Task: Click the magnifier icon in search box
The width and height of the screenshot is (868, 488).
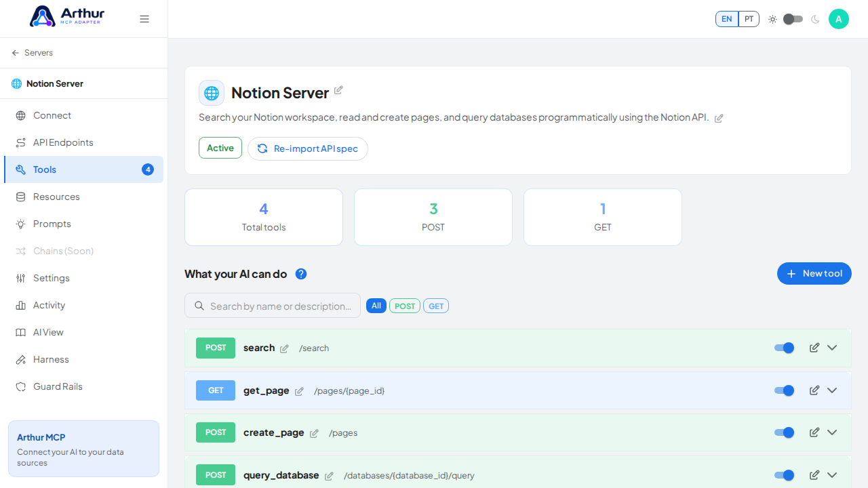Action: (199, 306)
